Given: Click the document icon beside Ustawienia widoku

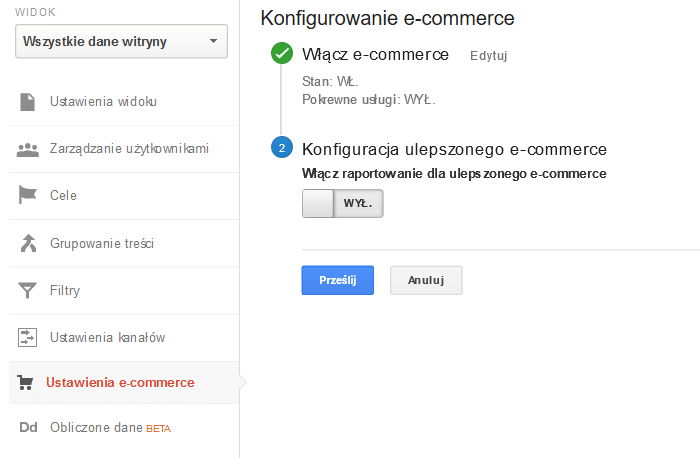Looking at the screenshot, I should (28, 101).
